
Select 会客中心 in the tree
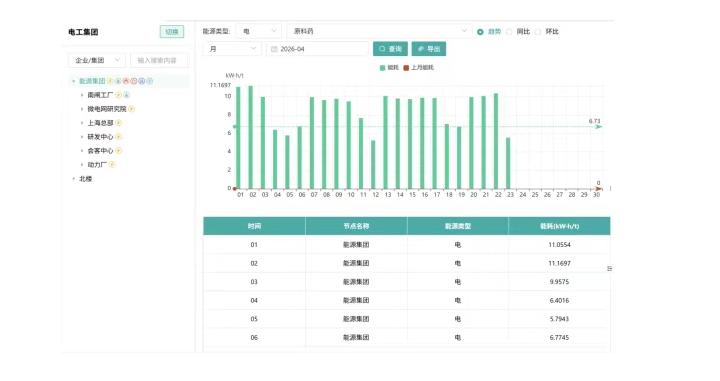click(x=100, y=151)
